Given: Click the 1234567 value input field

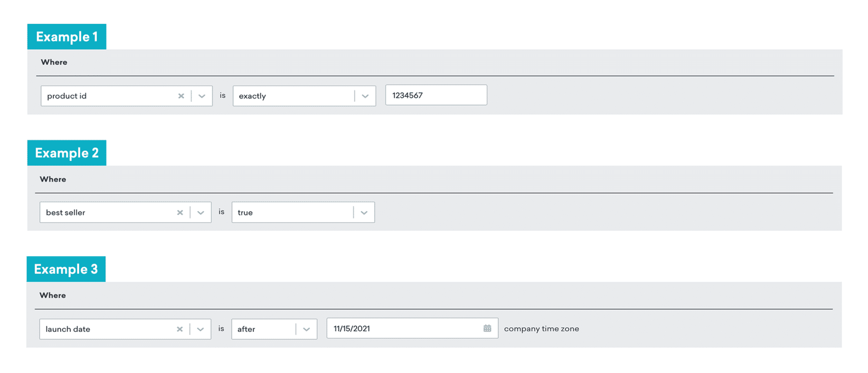Looking at the screenshot, I should click(x=436, y=95).
